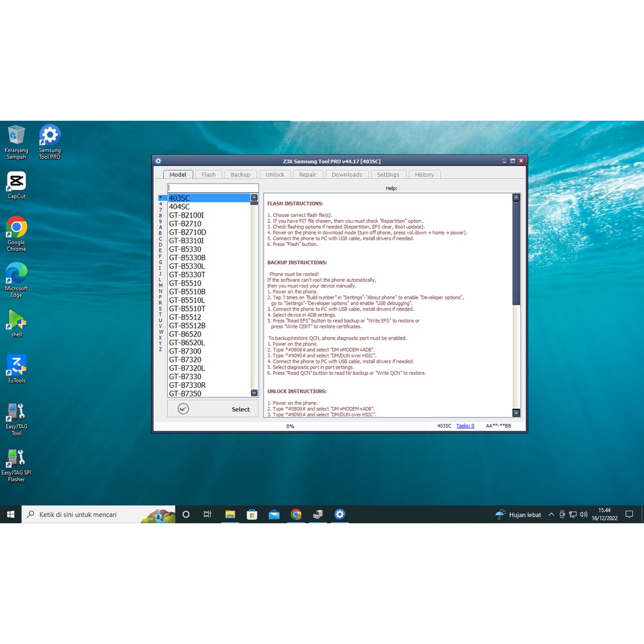Select model GT-B2710 in the list
The image size is (644, 644).
click(x=209, y=223)
